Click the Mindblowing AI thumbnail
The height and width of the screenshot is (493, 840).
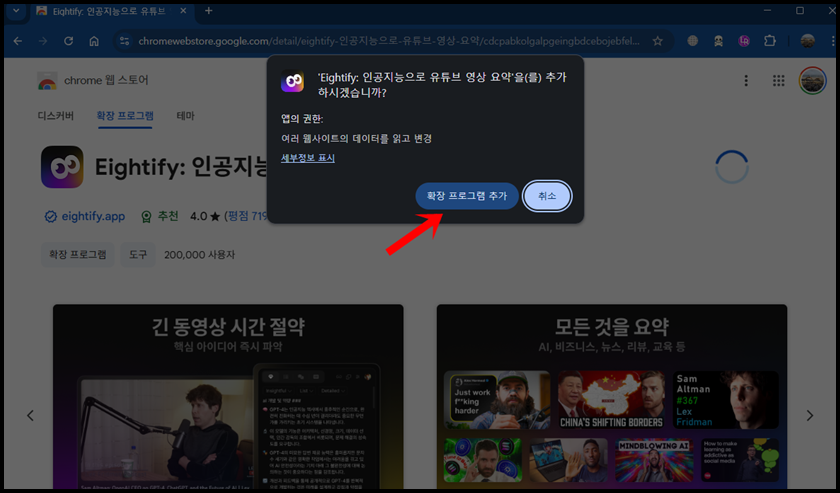point(654,460)
